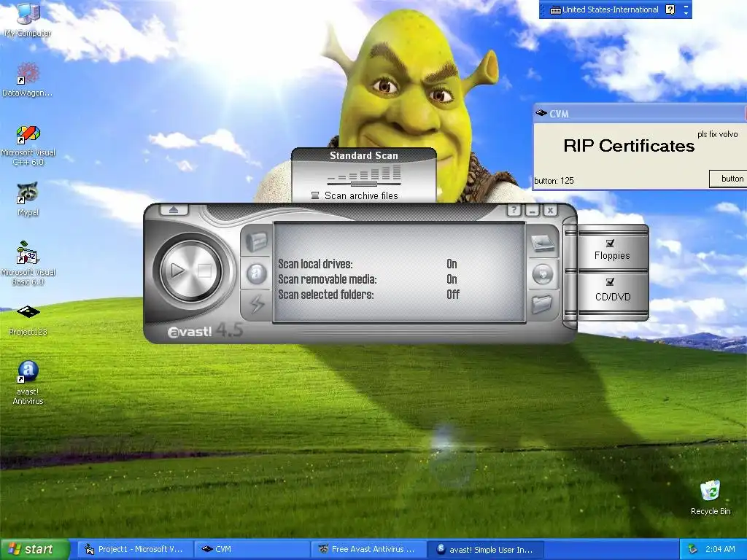Select Microsoft Visual Basic 6.0 shortcut
This screenshot has width=747, height=560.
(28, 263)
